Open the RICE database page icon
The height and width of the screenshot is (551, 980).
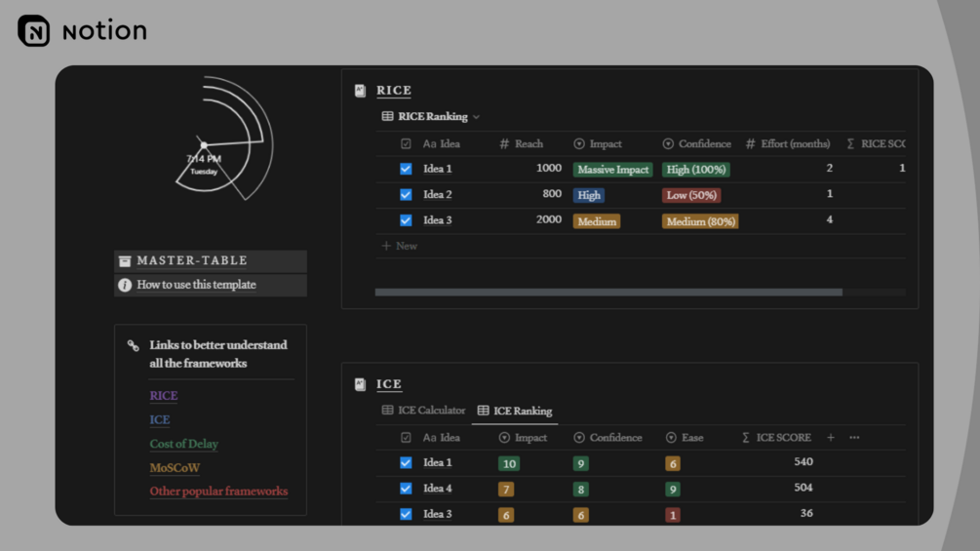360,91
